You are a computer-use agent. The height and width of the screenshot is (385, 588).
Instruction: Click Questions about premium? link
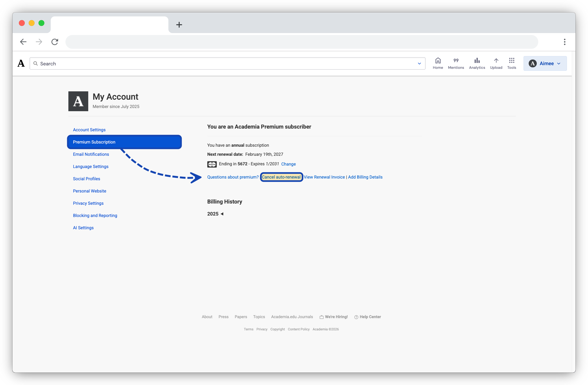coord(233,177)
